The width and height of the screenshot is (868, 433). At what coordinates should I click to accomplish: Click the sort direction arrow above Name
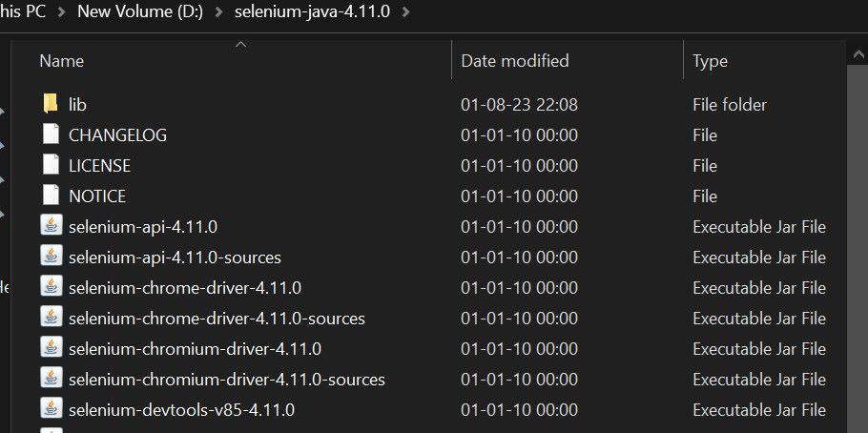tap(240, 44)
